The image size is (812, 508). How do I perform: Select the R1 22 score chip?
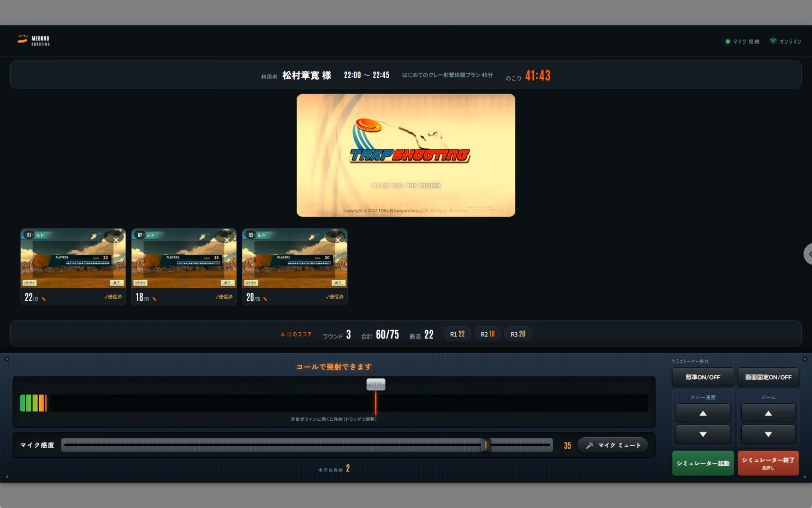point(457,334)
